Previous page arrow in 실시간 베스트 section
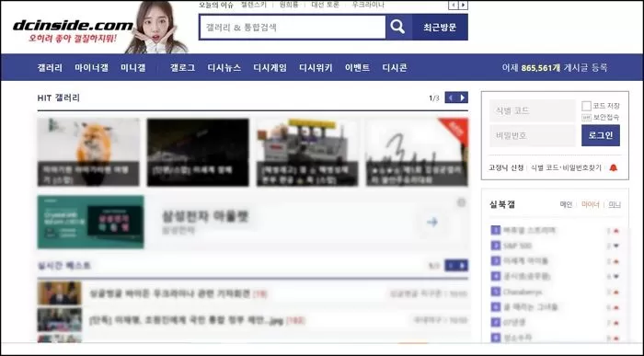 (x=451, y=266)
